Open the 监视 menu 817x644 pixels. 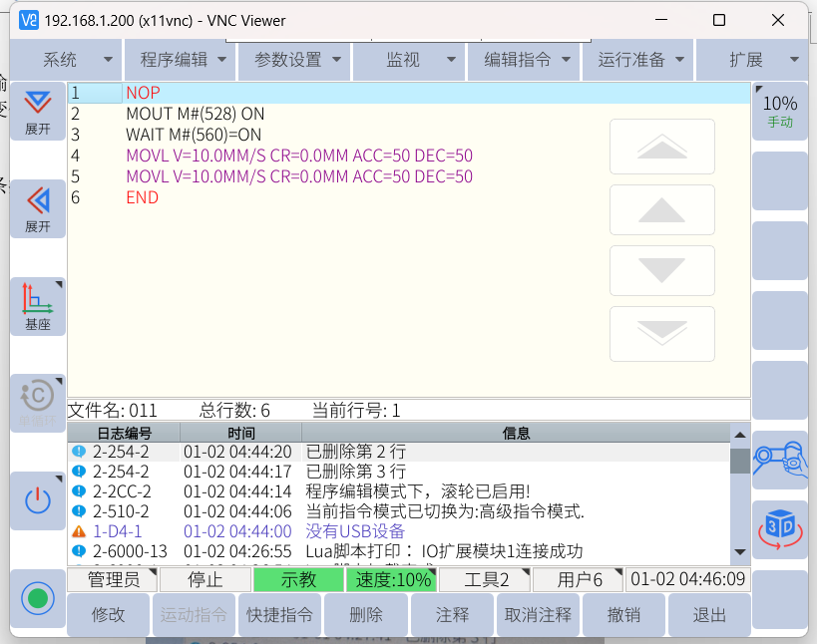click(x=411, y=60)
